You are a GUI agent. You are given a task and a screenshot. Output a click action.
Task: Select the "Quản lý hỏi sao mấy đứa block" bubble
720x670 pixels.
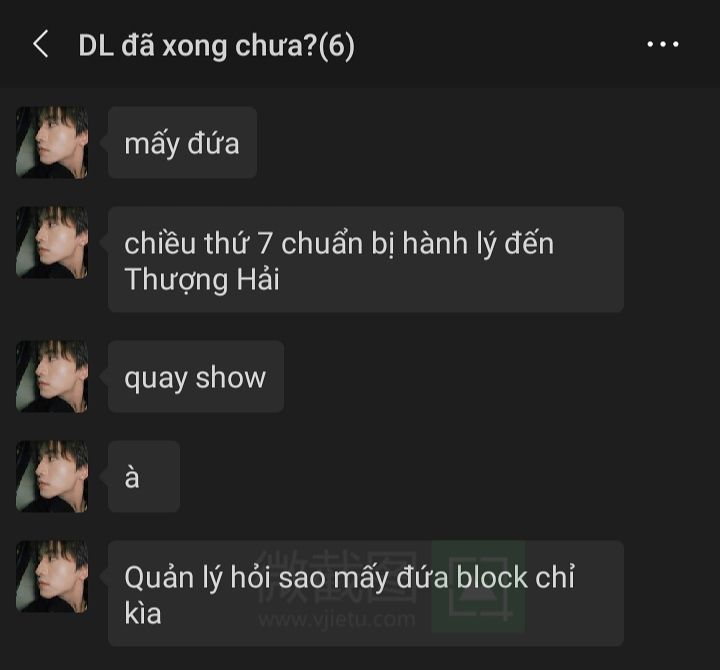(366, 593)
